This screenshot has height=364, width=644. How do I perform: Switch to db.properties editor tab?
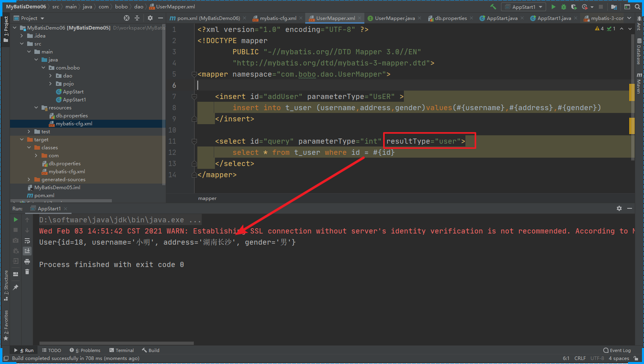[x=451, y=18]
